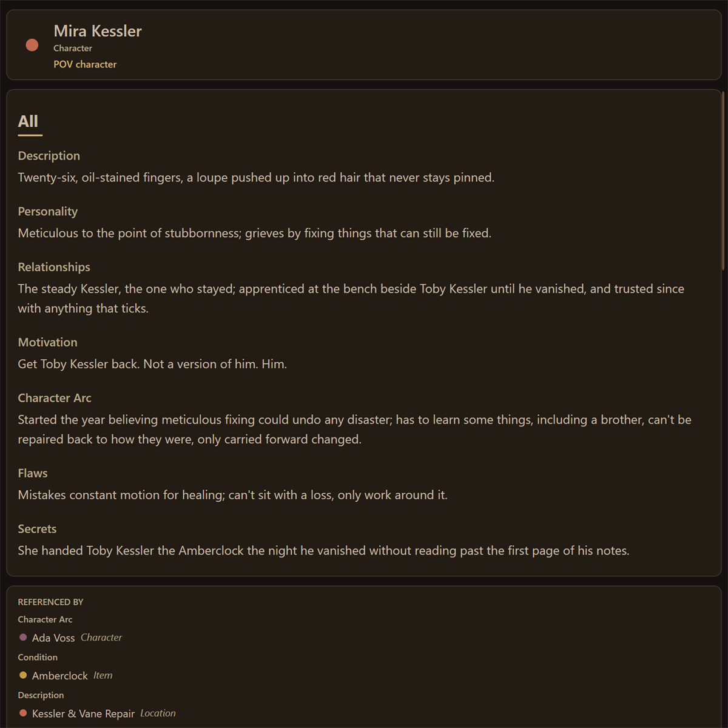Click the panel's vertical scrollbar thumb

[723, 181]
